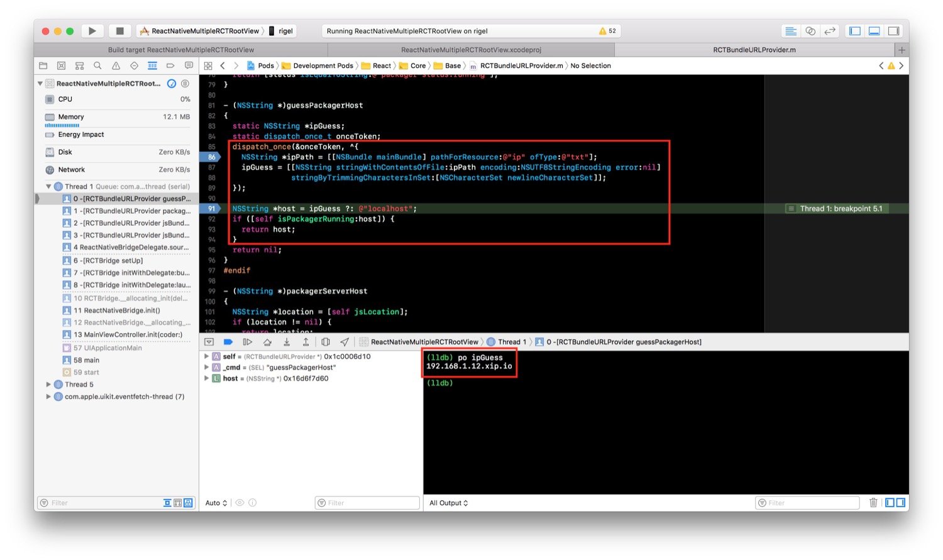Select stack frame 58 main
Image resolution: width=943 pixels, height=560 pixels.
[118, 360]
